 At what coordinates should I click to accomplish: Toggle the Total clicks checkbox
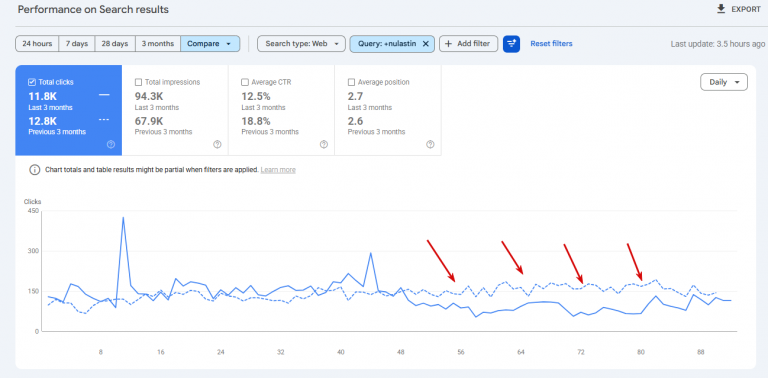[32, 82]
